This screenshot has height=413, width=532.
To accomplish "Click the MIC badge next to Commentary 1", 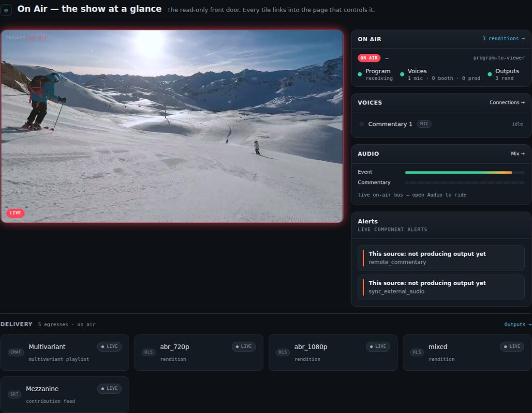I will tap(424, 124).
